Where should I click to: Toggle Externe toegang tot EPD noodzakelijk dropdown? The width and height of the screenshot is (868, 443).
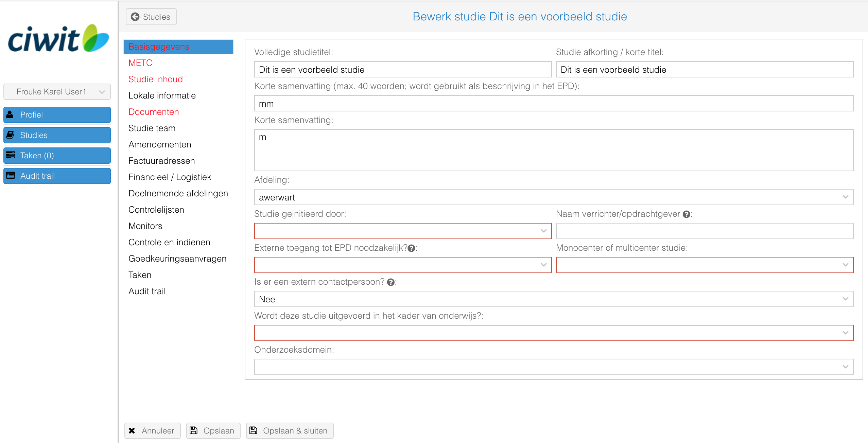coord(402,264)
